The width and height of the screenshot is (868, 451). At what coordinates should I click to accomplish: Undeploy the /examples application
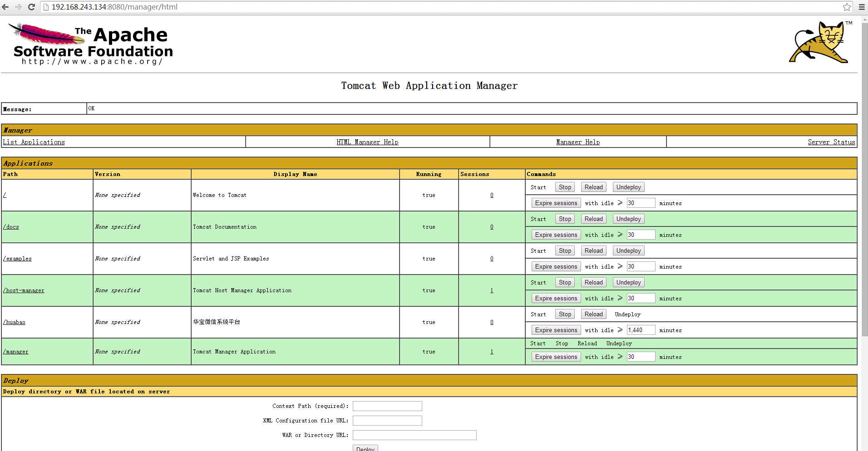pyautogui.click(x=628, y=250)
